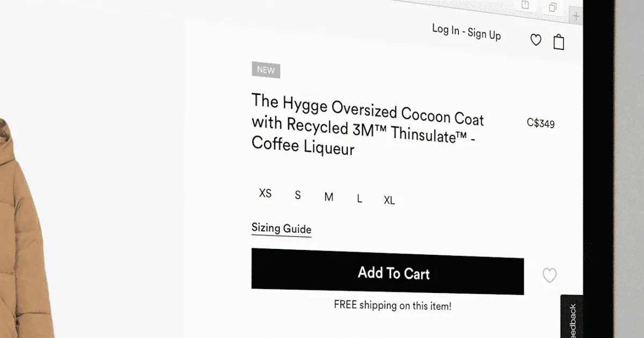Pick size L
This screenshot has height=338, width=644.
click(359, 199)
